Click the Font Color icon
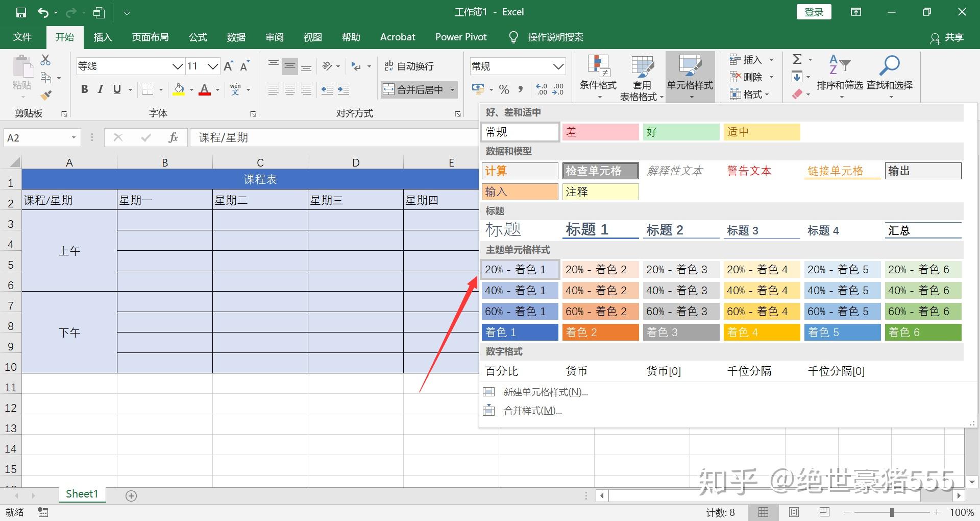This screenshot has height=521, width=980. pyautogui.click(x=205, y=89)
